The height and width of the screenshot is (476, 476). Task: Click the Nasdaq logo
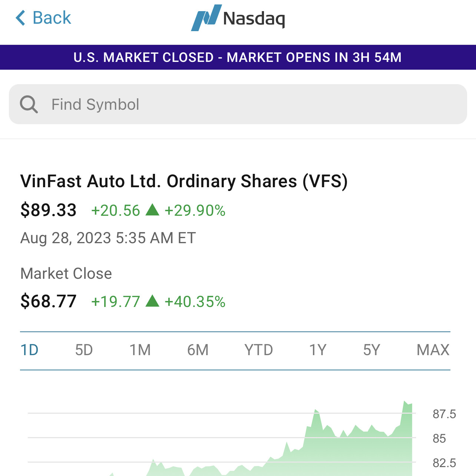point(238,18)
